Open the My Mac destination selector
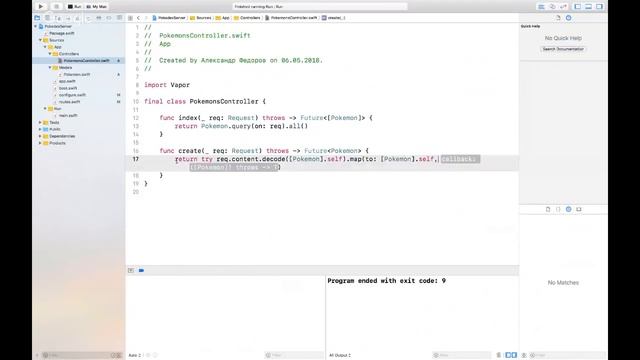The height and width of the screenshot is (360, 640). click(97, 7)
